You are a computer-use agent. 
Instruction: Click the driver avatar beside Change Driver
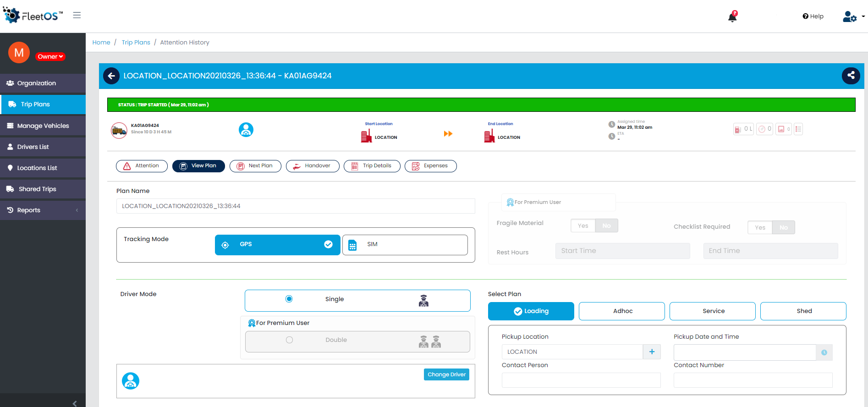click(x=131, y=381)
